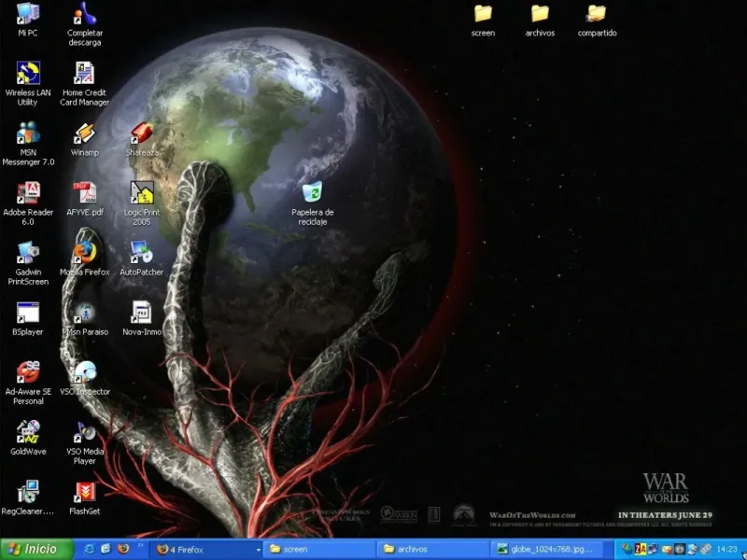This screenshot has height=560, width=747.
Task: Select the BSplayer desktop icon
Action: click(x=28, y=319)
